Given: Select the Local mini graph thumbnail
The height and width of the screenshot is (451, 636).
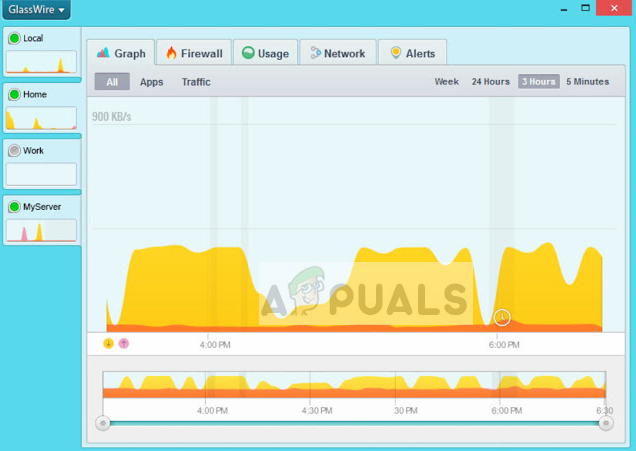Looking at the screenshot, I should (x=41, y=62).
